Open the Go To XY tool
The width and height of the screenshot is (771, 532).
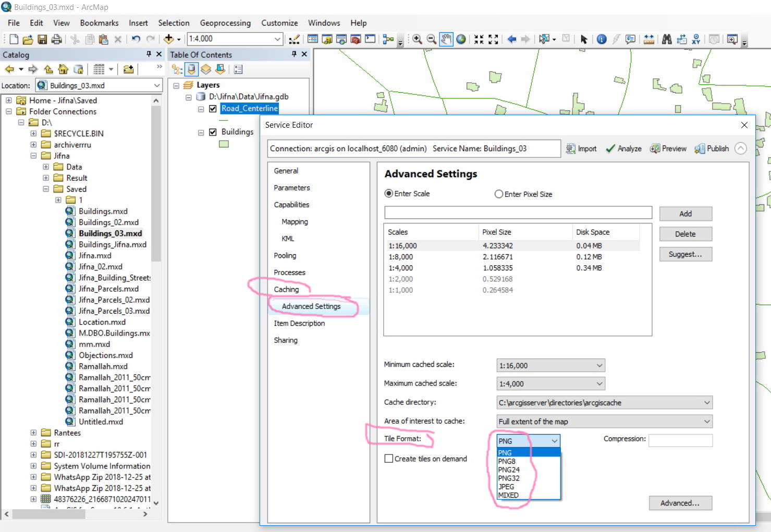(696, 39)
